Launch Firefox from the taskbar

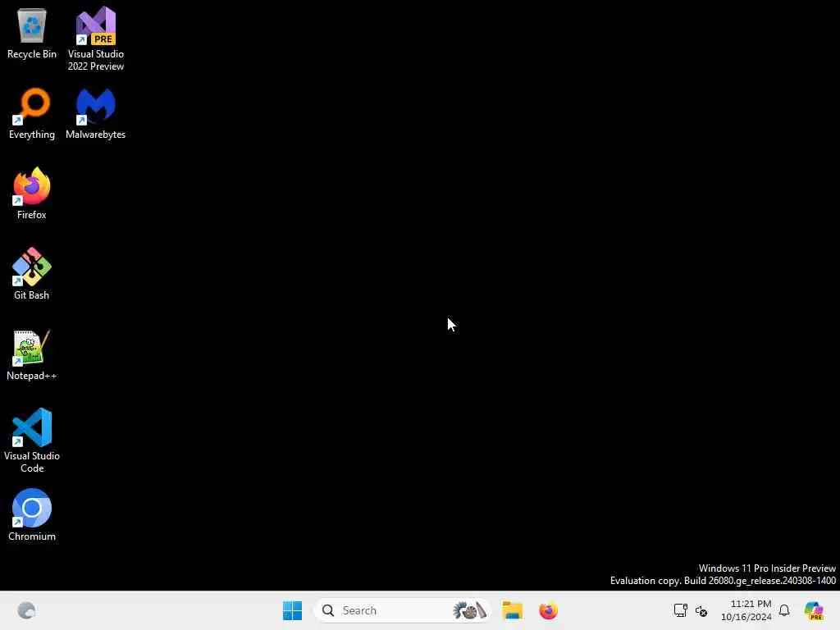coord(548,610)
